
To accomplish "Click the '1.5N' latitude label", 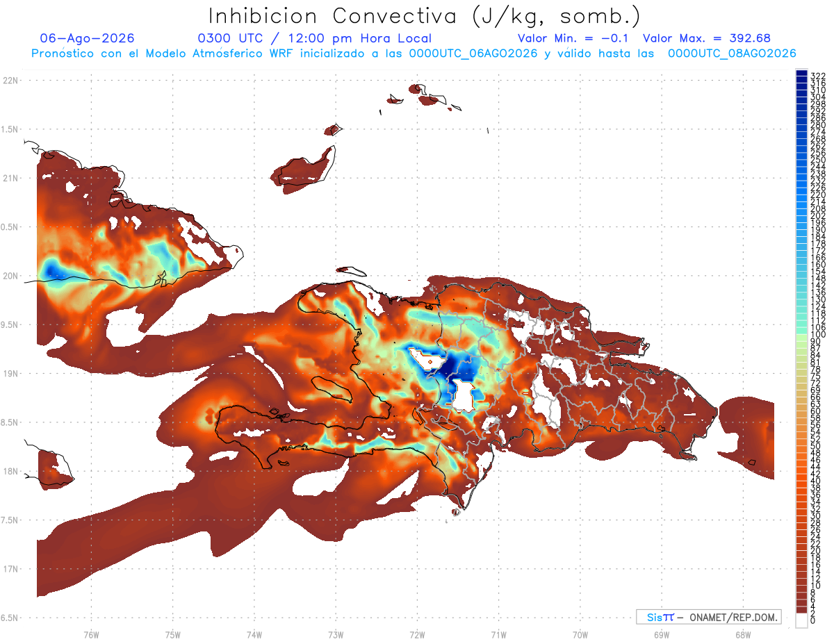I will point(10,129).
